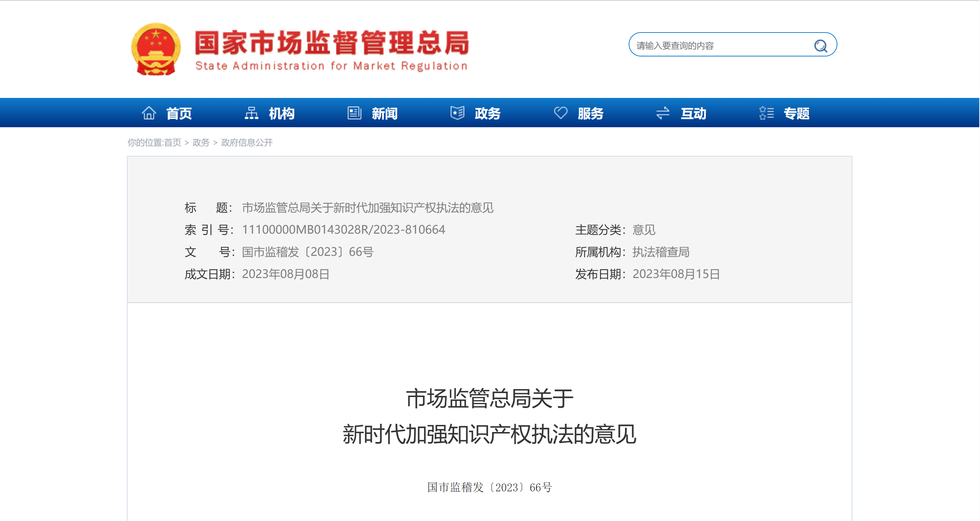Click the arrows icon beside 互动
The width and height of the screenshot is (980, 521).
tap(663, 113)
